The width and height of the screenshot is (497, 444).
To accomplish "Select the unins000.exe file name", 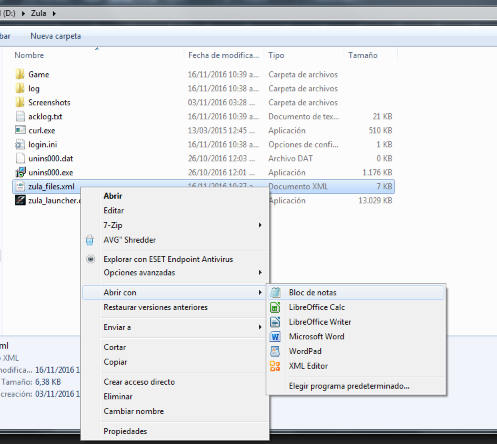I will [x=51, y=172].
